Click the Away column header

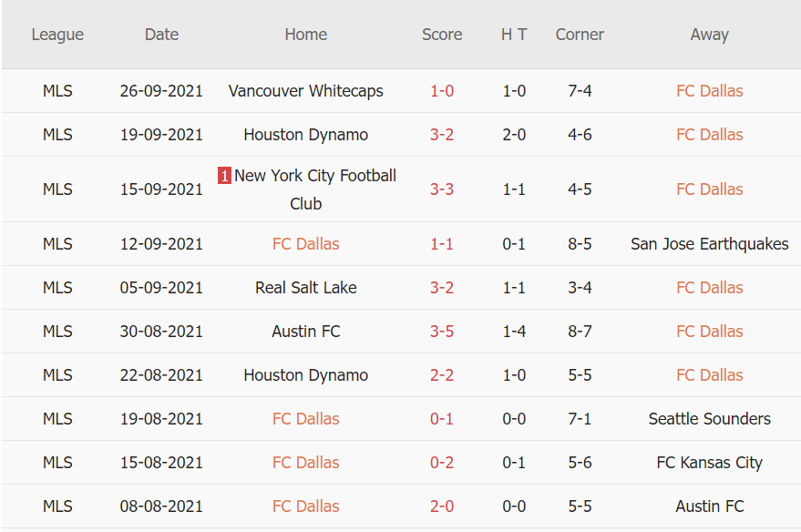[709, 35]
